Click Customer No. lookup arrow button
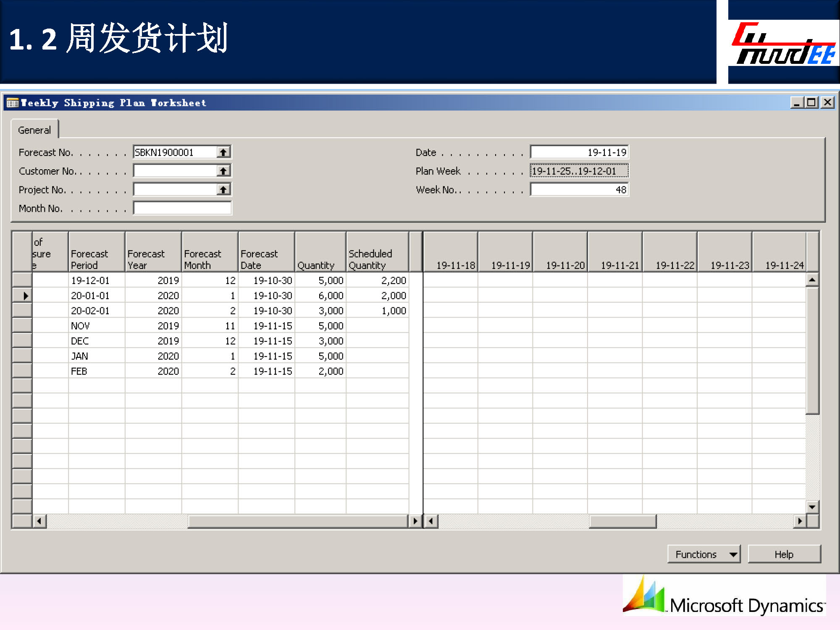Image resolution: width=840 pixels, height=630 pixels. point(223,171)
